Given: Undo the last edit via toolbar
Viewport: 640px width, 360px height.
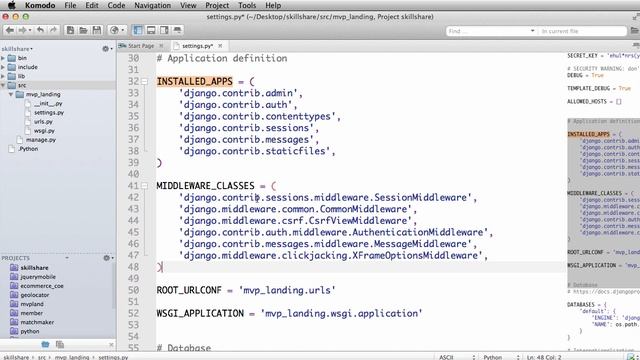Looking at the screenshot, I should click(40, 30).
